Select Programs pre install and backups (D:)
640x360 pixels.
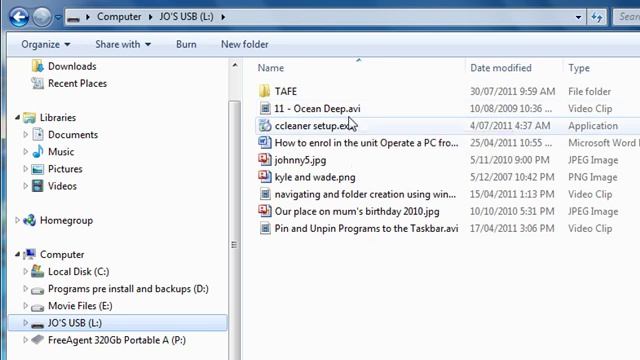tap(128, 289)
